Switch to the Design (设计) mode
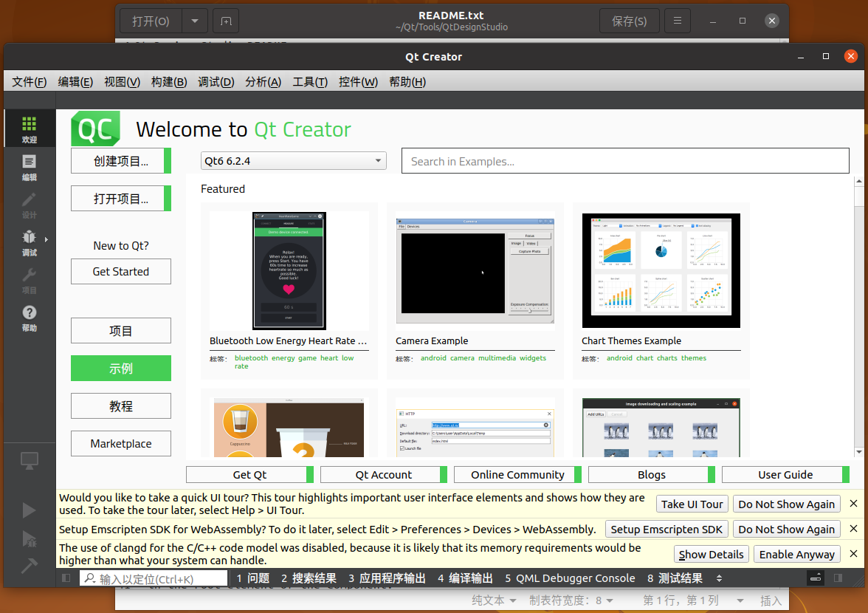 [30, 205]
